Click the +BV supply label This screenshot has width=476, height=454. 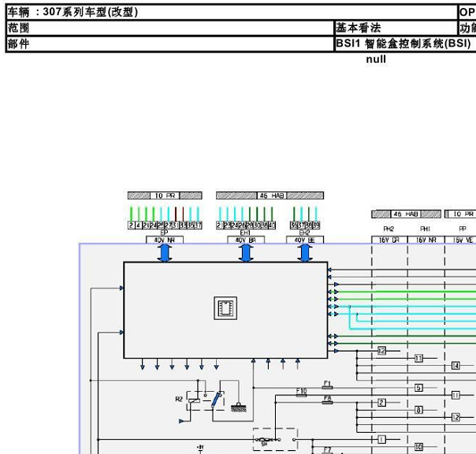coord(200,448)
